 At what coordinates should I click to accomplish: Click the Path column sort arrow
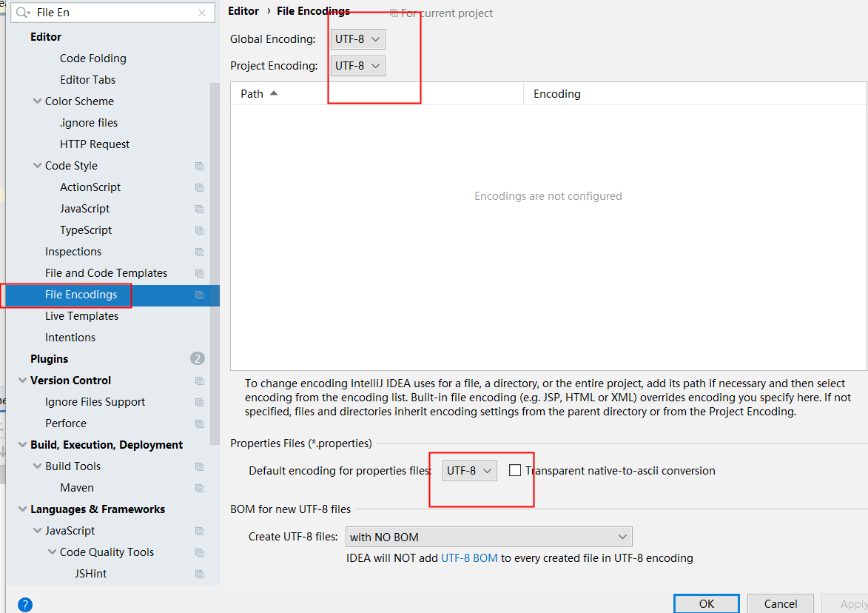(x=274, y=93)
